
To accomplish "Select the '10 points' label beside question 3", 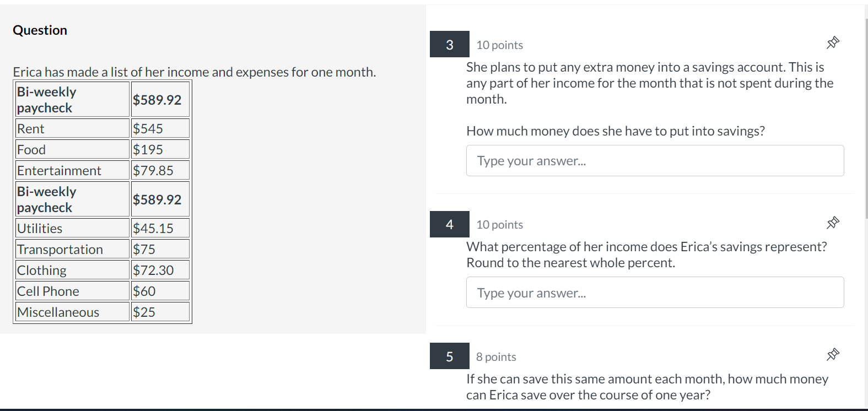I will (499, 45).
